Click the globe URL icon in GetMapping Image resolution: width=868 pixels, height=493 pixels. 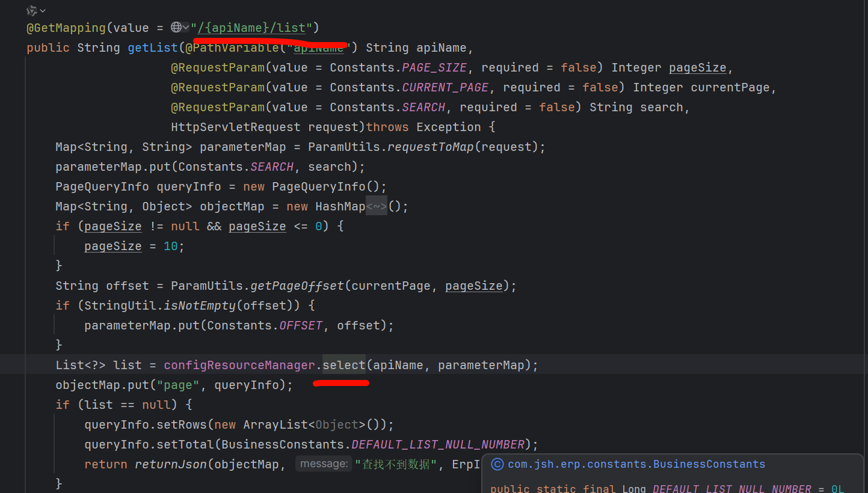pyautogui.click(x=176, y=28)
